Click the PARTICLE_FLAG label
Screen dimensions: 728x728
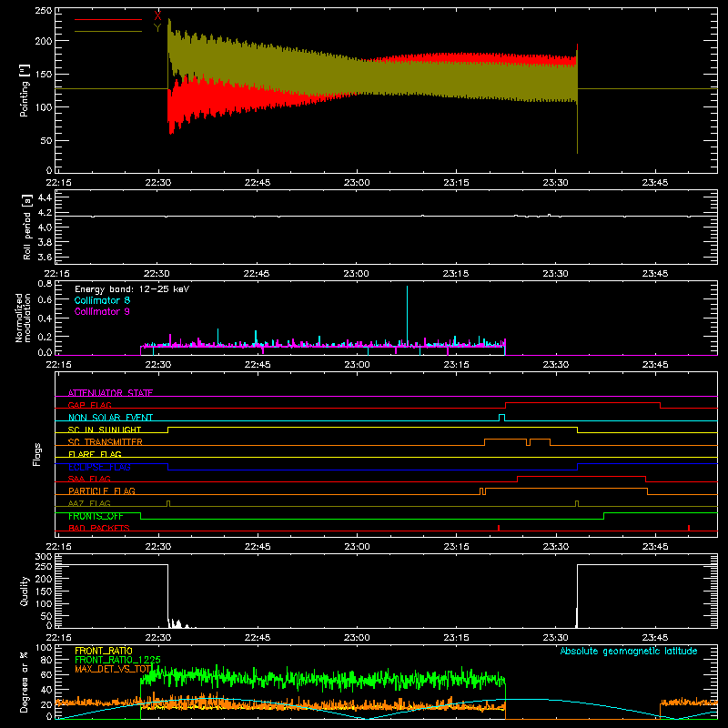pyautogui.click(x=102, y=490)
